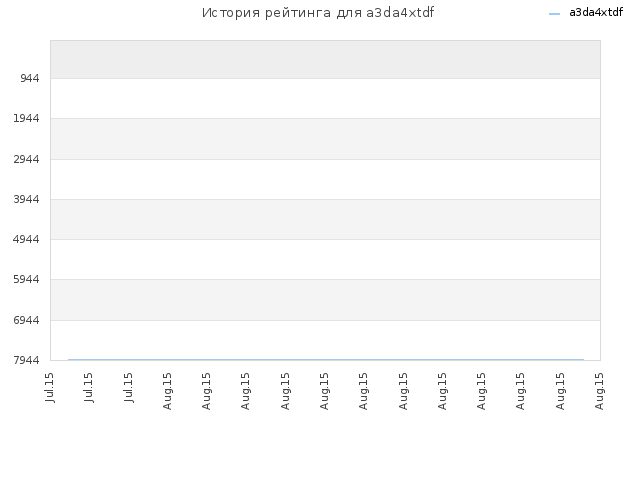The height and width of the screenshot is (480, 640).
Task: Click the white band between 4944 and 5944
Action: click(325, 259)
